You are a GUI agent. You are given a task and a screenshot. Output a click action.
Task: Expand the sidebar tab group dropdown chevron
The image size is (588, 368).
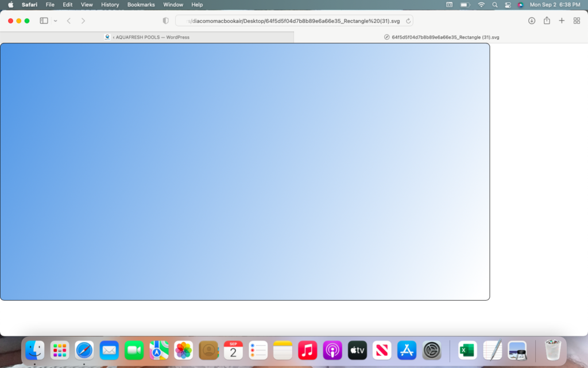pos(55,21)
